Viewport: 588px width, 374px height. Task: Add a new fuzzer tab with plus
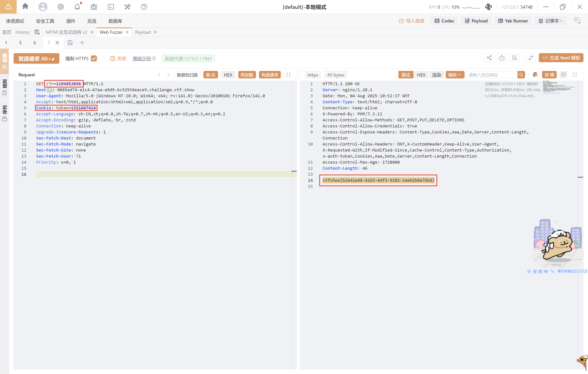point(82,43)
